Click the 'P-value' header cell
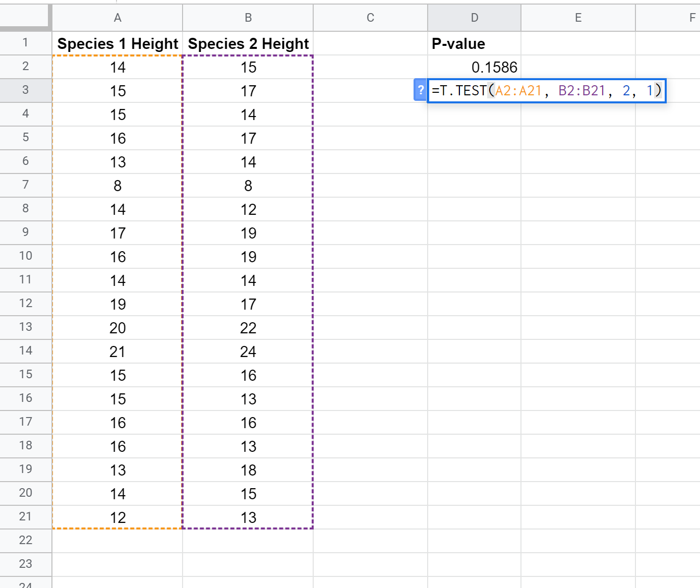Image resolution: width=700 pixels, height=588 pixels. [x=474, y=43]
